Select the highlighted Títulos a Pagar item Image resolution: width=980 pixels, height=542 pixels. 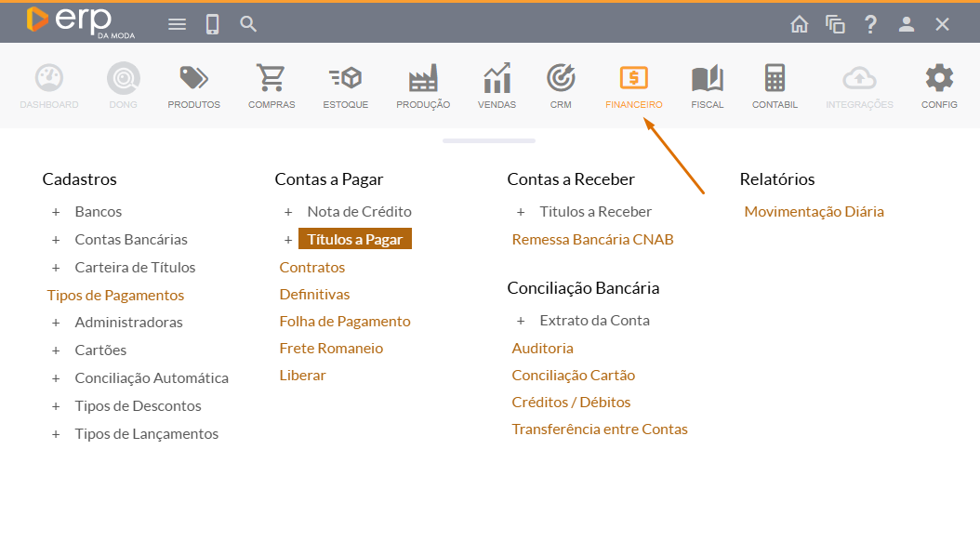354,240
